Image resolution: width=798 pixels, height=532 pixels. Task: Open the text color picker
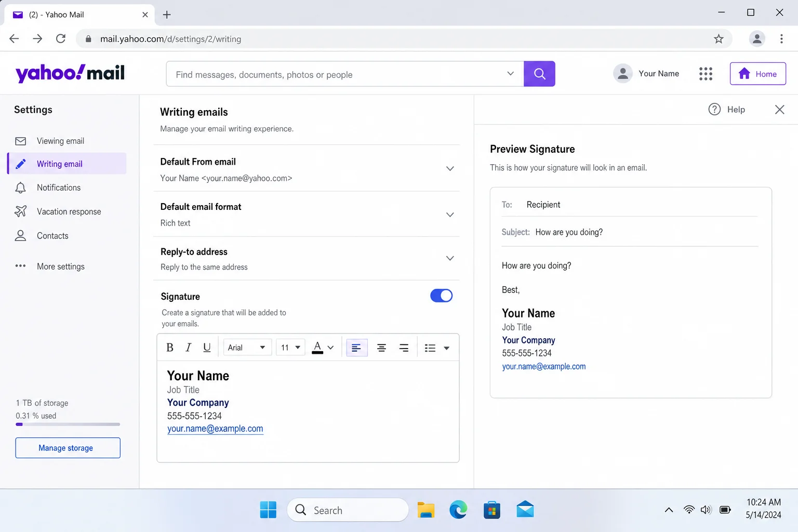click(x=323, y=348)
